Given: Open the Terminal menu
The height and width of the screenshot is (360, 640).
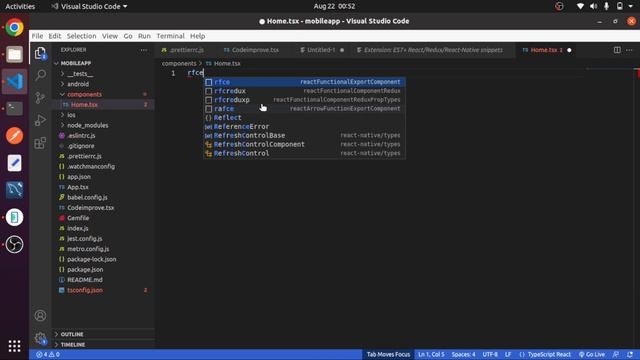Looking at the screenshot, I should point(170,36).
